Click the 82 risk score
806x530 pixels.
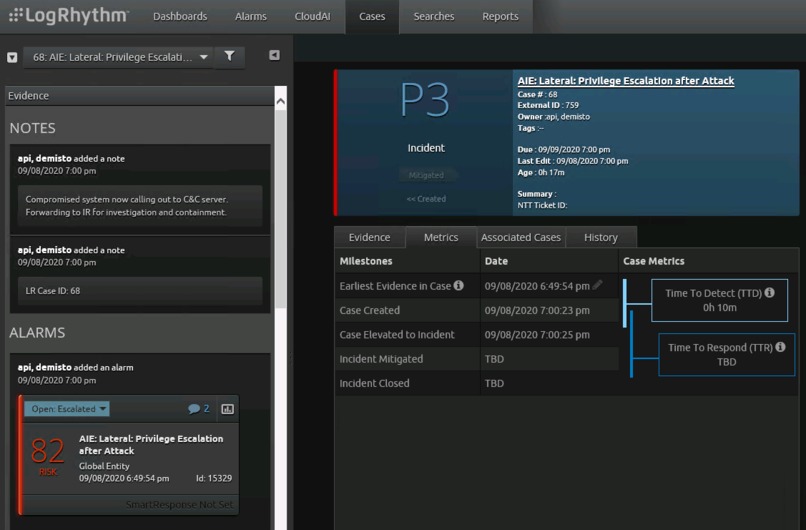47,451
